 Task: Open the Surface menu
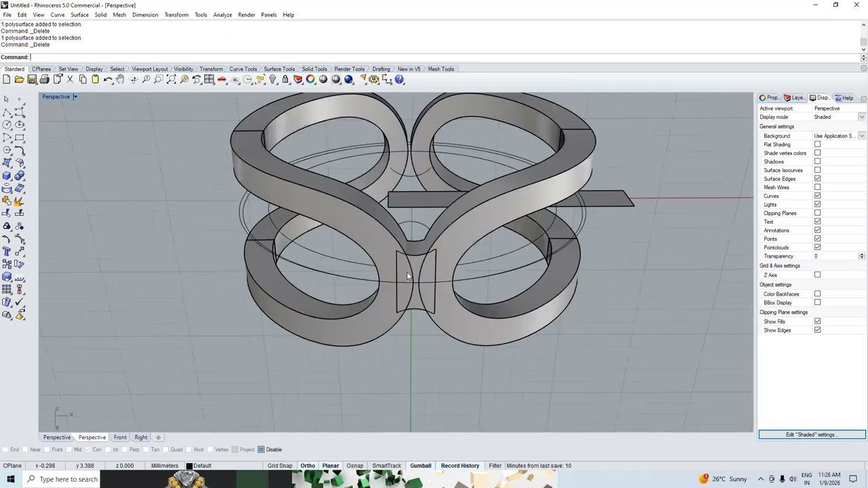[x=79, y=15]
